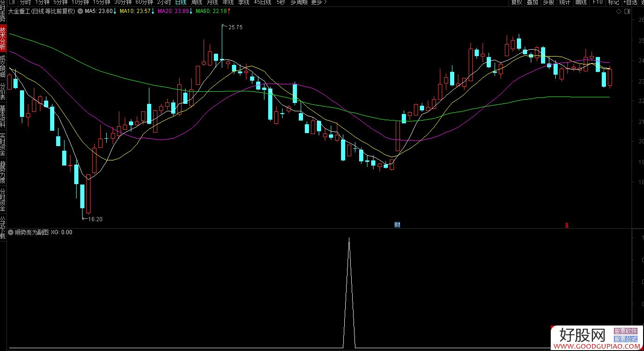Click the MA10: 23.57 label
Image resolution: width=644 pixels, height=351 pixels.
tap(135, 11)
